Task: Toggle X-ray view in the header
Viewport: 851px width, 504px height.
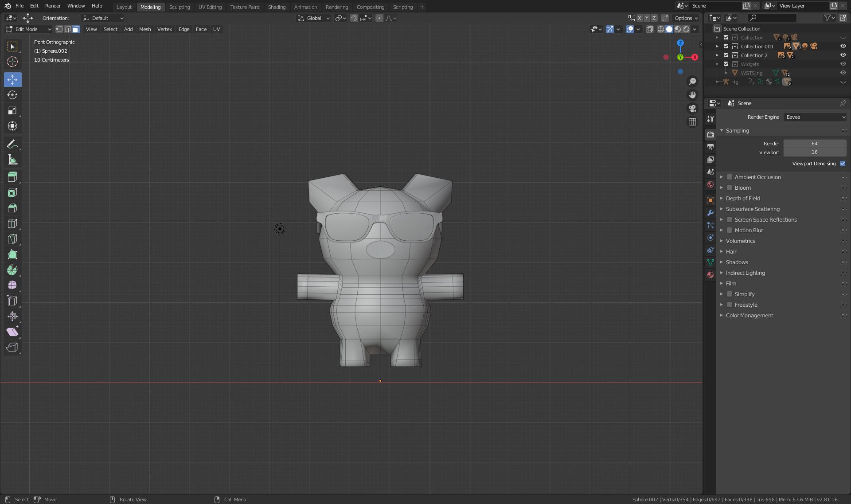Action: [x=650, y=29]
